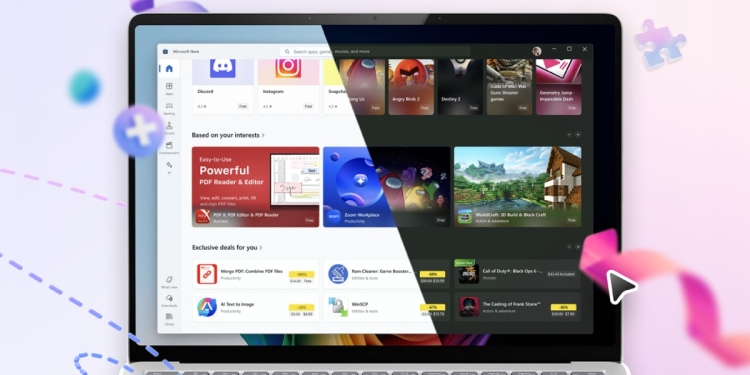The image size is (750, 375).
Task: Click the -80% badge on Frank Stone
Action: point(563,308)
